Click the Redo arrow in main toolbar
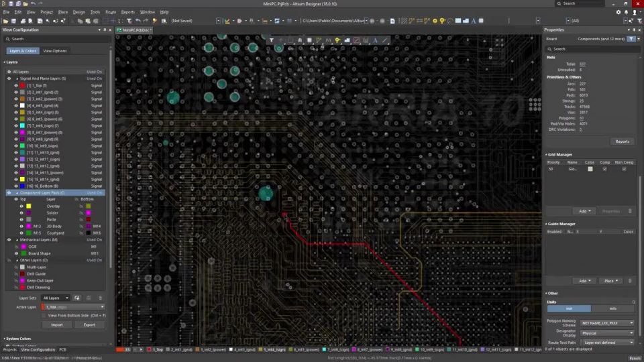 click(146, 21)
